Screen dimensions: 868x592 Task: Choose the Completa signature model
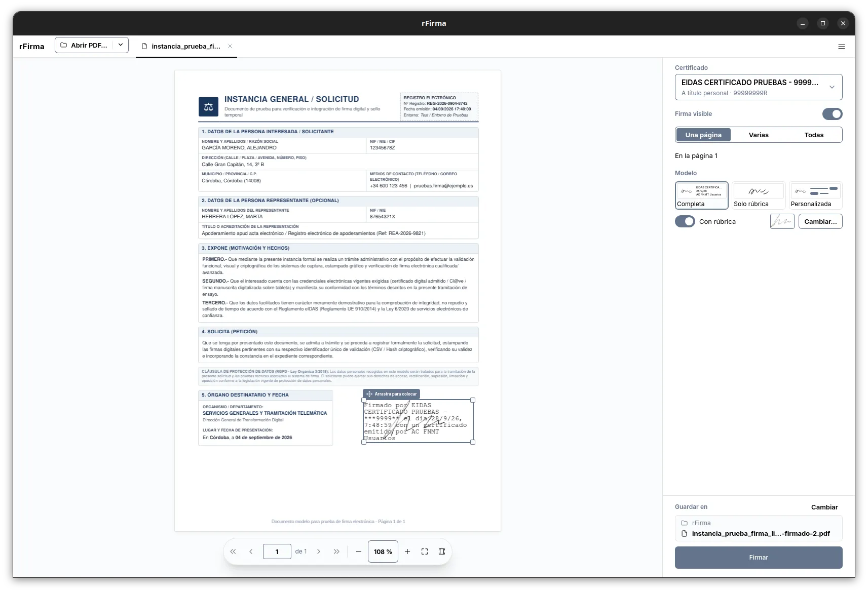click(702, 195)
